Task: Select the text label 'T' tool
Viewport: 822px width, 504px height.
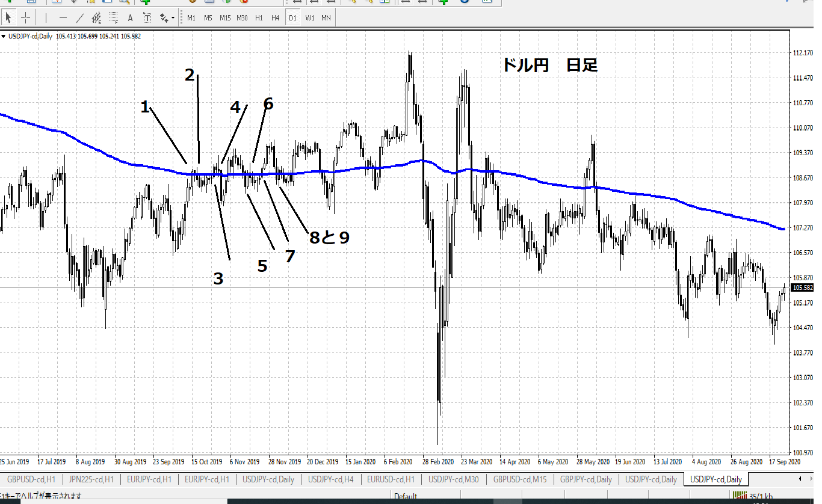Action: [x=147, y=18]
